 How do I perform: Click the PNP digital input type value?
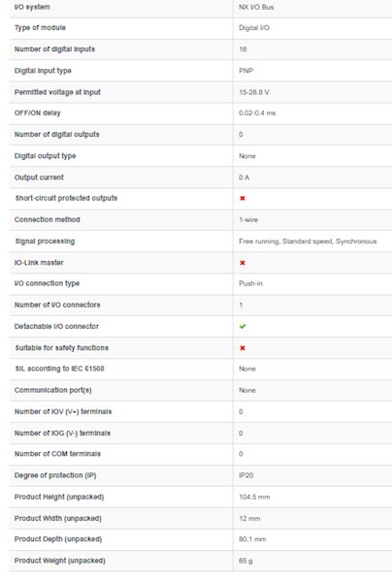pyautogui.click(x=245, y=71)
